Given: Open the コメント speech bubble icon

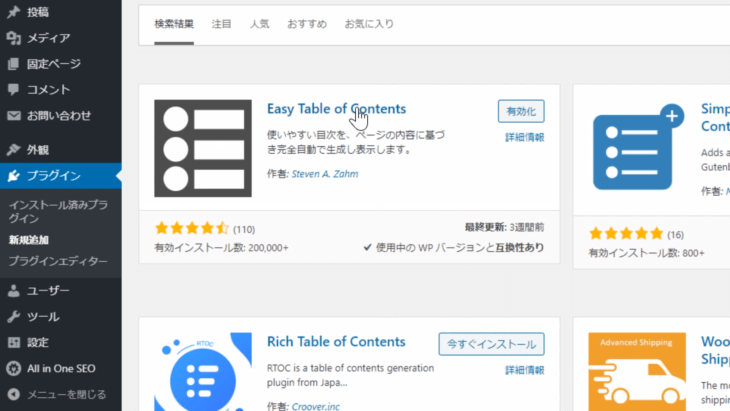Looking at the screenshot, I should pyautogui.click(x=14, y=89).
